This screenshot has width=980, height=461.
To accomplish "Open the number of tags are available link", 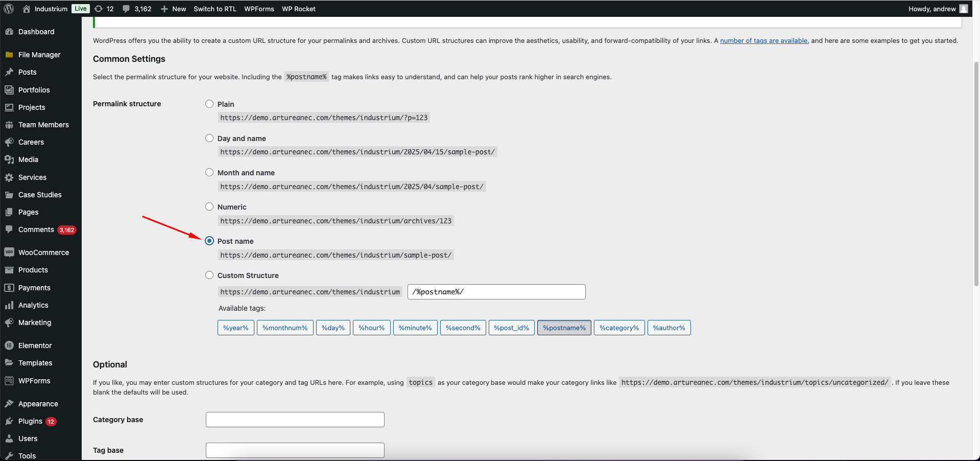I will (763, 41).
